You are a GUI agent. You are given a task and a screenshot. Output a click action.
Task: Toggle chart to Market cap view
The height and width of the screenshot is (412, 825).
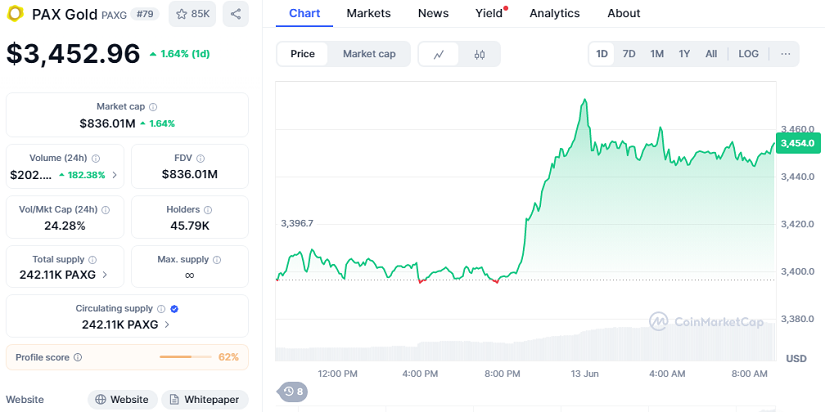click(369, 54)
